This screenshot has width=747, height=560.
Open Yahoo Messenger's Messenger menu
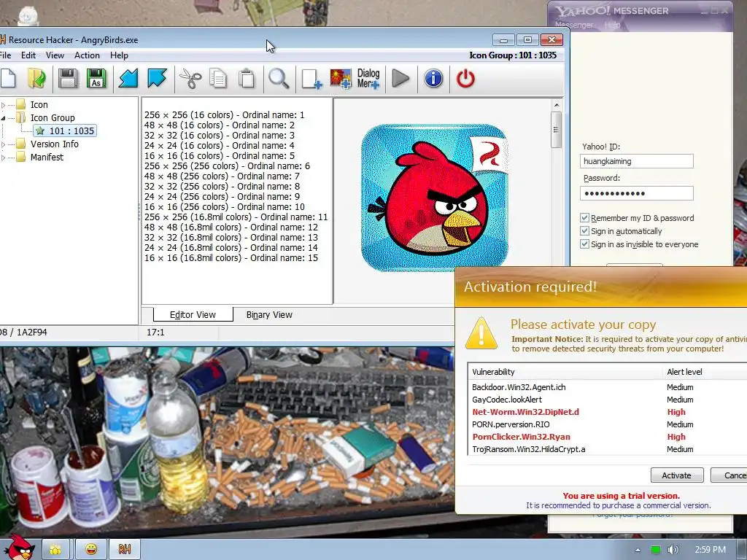(x=574, y=25)
